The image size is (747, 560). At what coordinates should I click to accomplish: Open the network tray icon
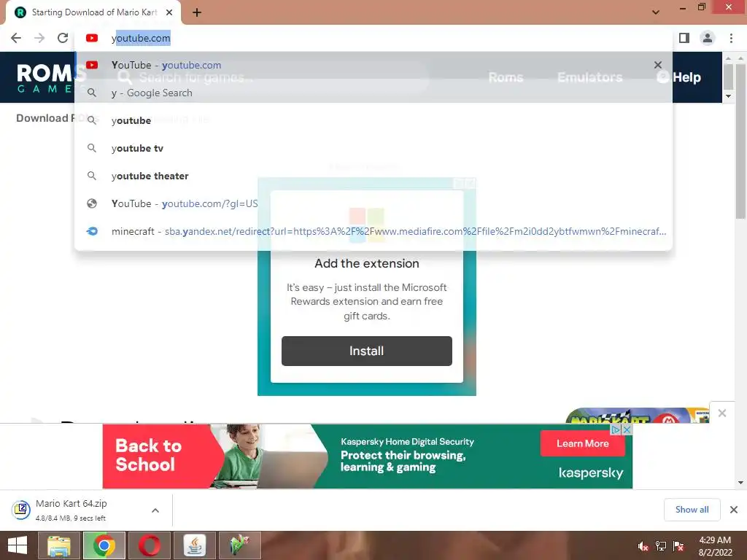click(661, 546)
